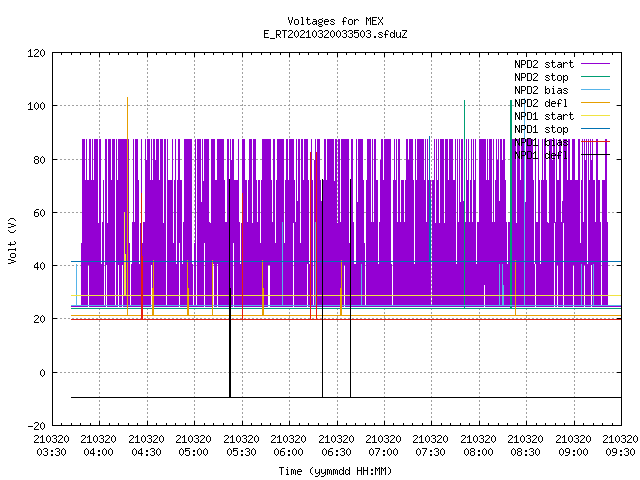The width and height of the screenshot is (640, 480).
Task: Click the 'NPD2 bias' legend label
Action: pyautogui.click(x=541, y=90)
